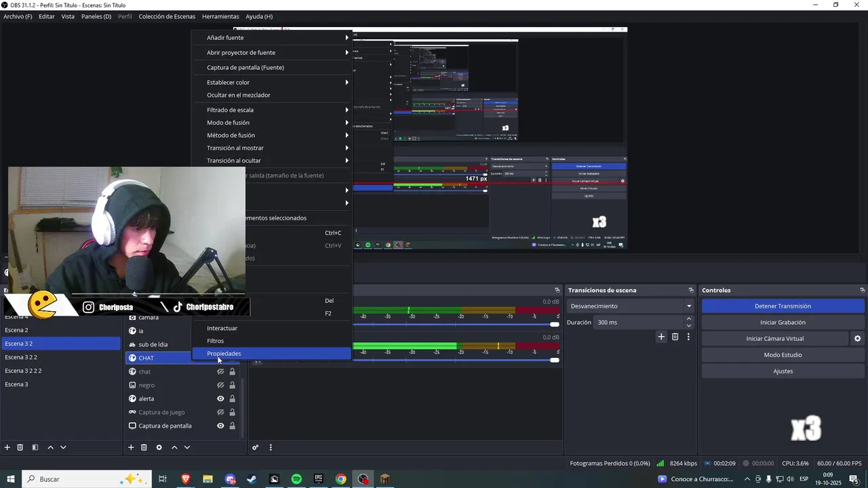Open virtual camera settings gear
The height and width of the screenshot is (488, 868).
point(857,339)
